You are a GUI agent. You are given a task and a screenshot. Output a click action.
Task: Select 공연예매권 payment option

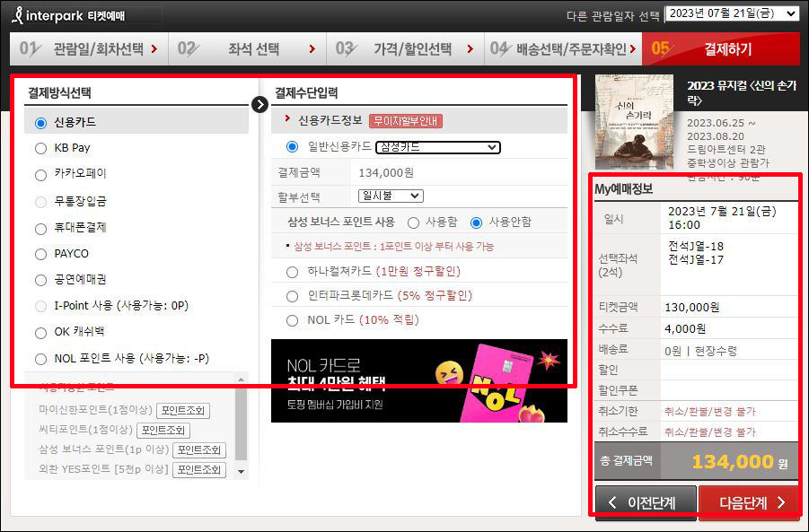pos(40,281)
